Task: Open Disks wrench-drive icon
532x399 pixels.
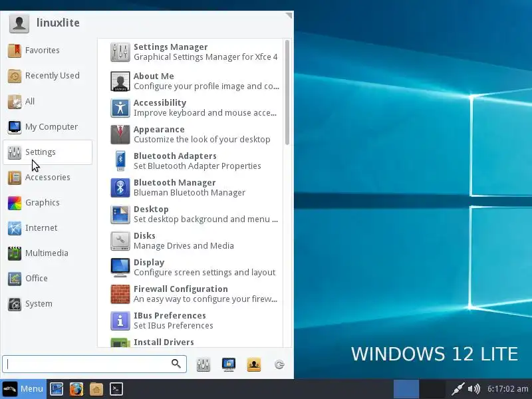Action: (120, 241)
